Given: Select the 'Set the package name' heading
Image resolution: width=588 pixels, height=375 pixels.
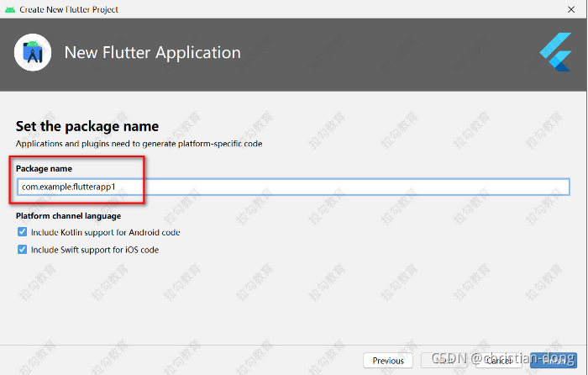Looking at the screenshot, I should pyautogui.click(x=87, y=126).
